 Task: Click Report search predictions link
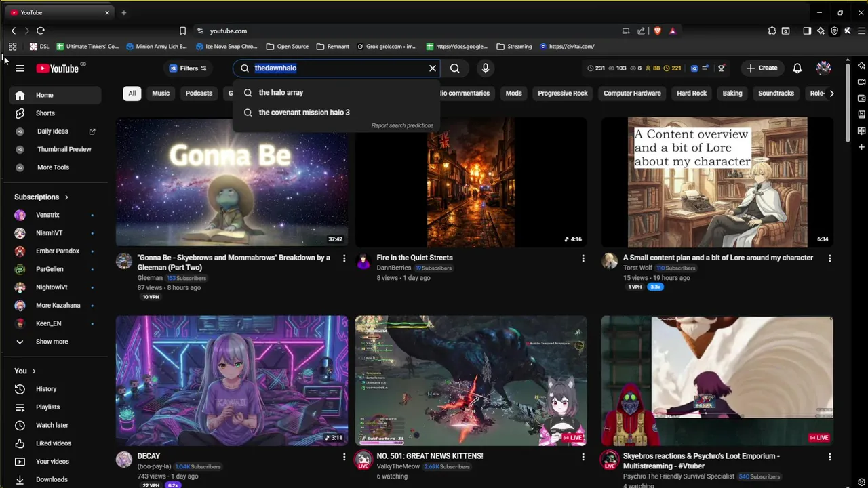(x=402, y=126)
